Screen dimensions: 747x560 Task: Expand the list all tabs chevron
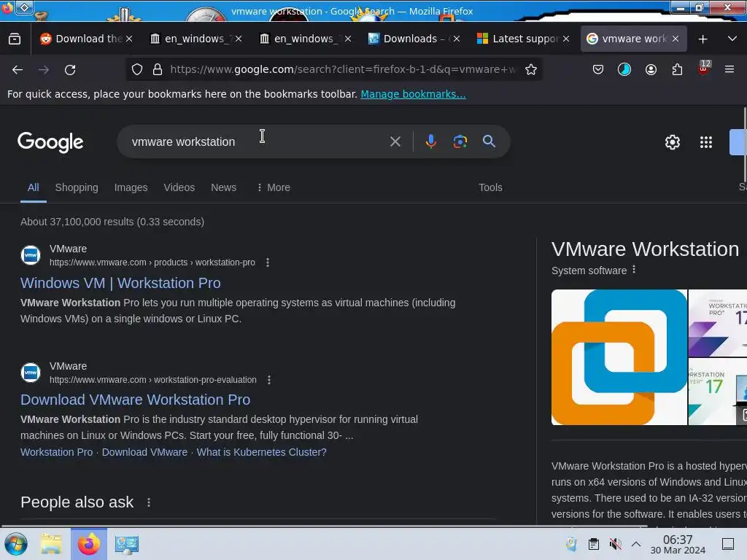point(732,39)
